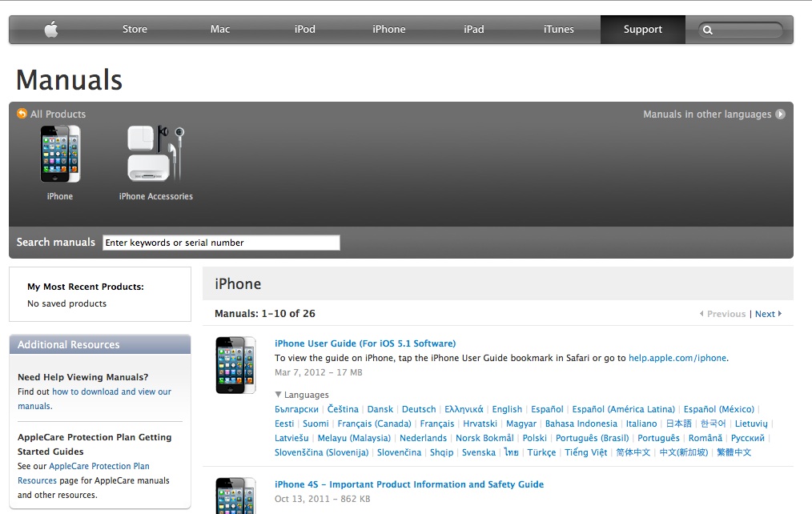Viewport: 812px width, 514px height.
Task: Choose the Eesti language manual
Action: pyautogui.click(x=284, y=424)
